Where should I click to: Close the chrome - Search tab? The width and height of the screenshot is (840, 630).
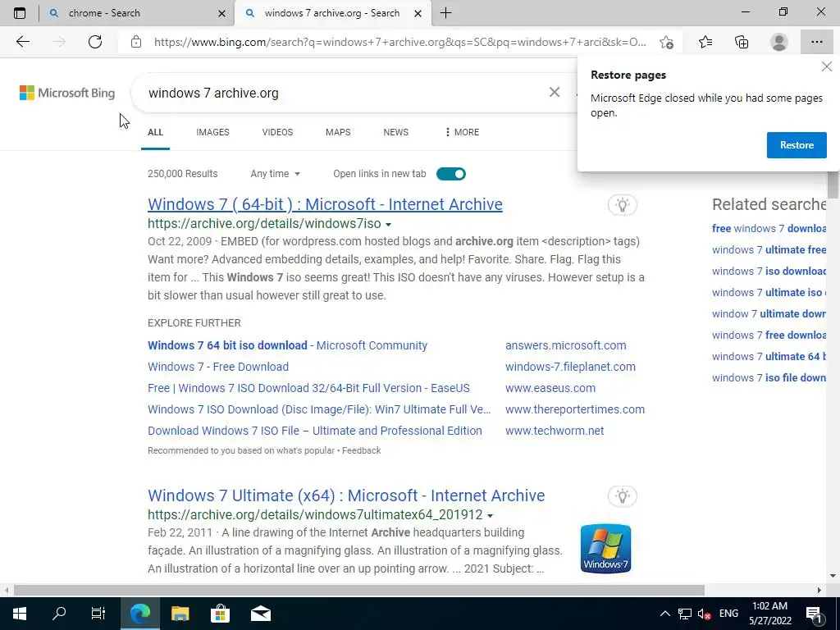pos(221,13)
